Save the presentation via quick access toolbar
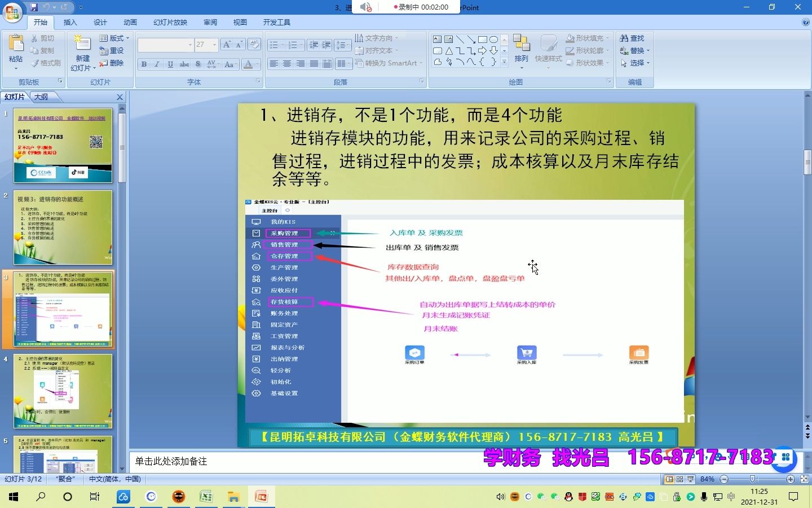The height and width of the screenshot is (508, 812). 34,7
